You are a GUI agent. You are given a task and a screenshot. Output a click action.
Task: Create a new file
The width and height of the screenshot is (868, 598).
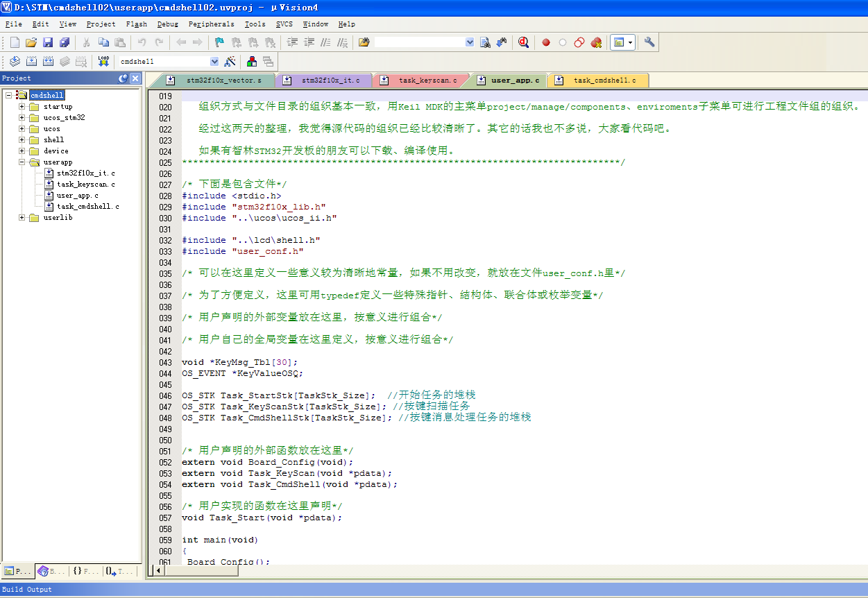point(15,42)
